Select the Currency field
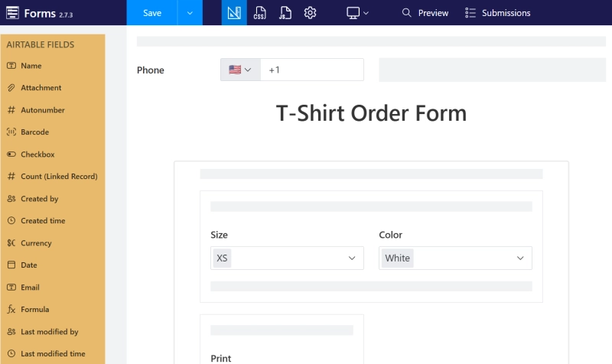The height and width of the screenshot is (364, 612). (53, 242)
